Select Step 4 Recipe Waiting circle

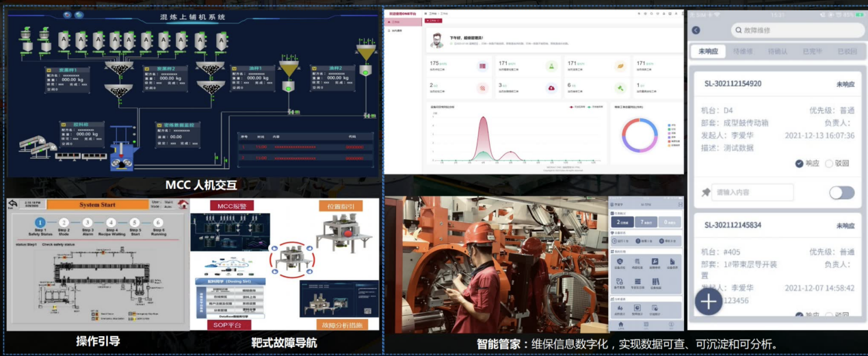coord(111,222)
